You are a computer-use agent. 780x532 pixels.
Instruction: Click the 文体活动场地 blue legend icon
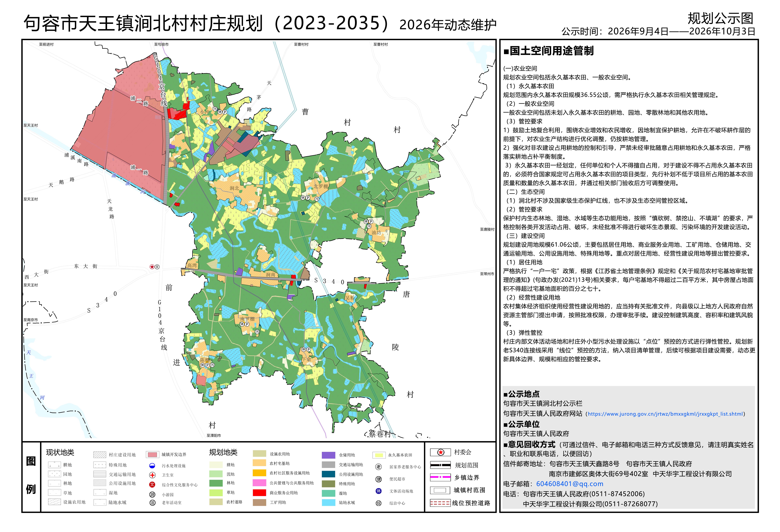(x=379, y=491)
